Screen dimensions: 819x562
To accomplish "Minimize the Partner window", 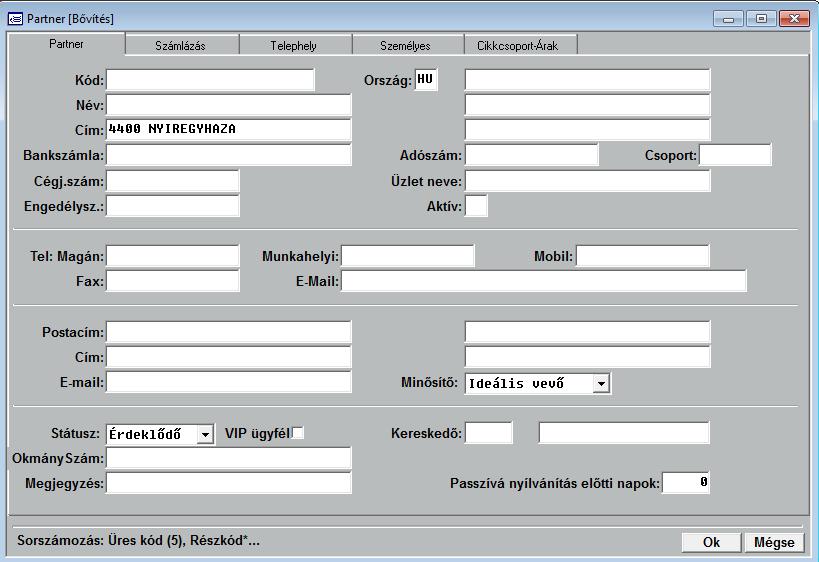I will (729, 19).
